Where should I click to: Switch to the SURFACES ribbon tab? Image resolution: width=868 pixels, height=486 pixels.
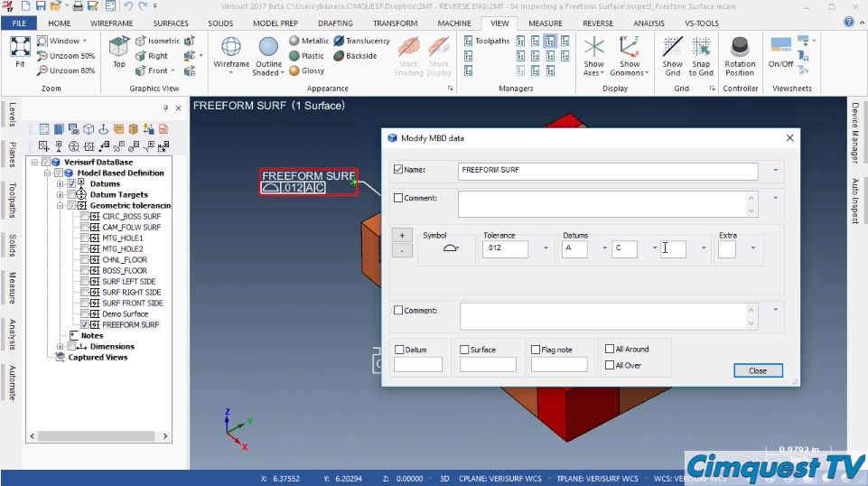point(171,23)
